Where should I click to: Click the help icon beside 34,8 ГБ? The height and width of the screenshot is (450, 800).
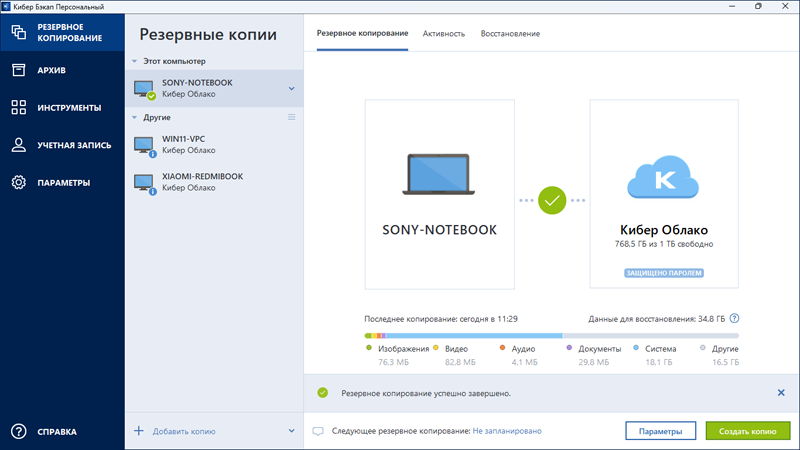point(734,318)
